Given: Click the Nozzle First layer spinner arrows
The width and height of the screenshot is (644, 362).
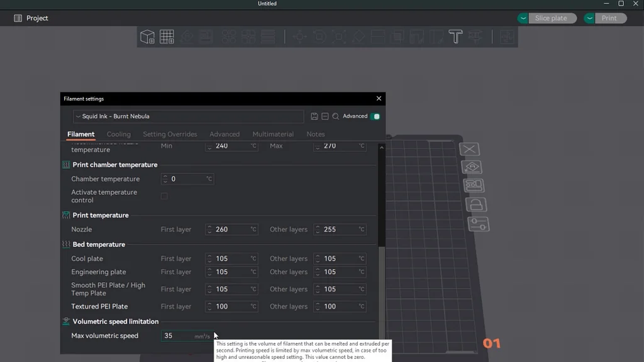Looking at the screenshot, I should point(209,229).
